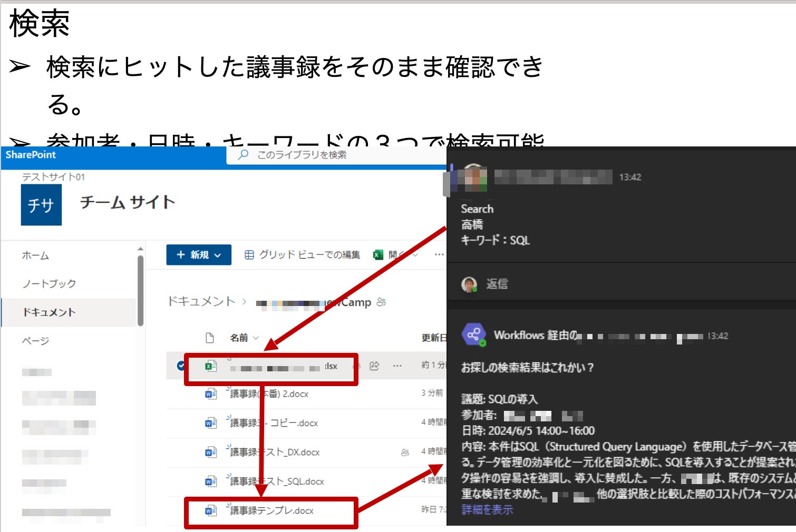Click the 返信 reply button in Teams
Screen dimensions: 796x532
[x=497, y=284]
